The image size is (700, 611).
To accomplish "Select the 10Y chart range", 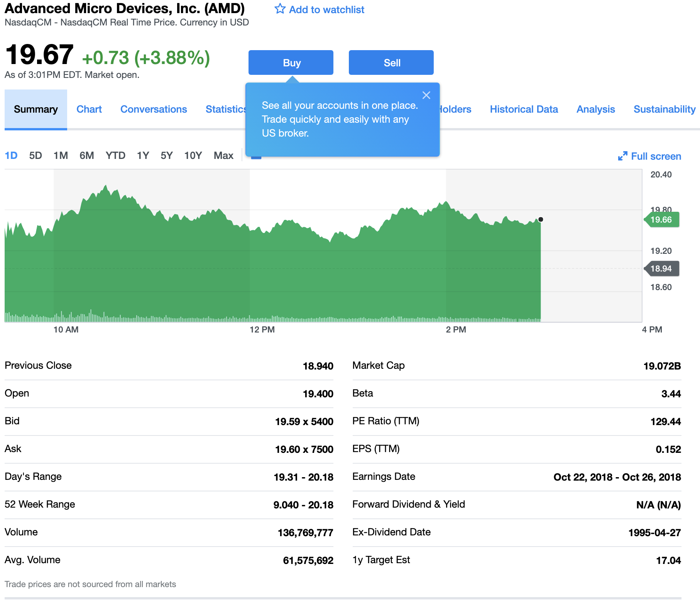I will coord(193,155).
